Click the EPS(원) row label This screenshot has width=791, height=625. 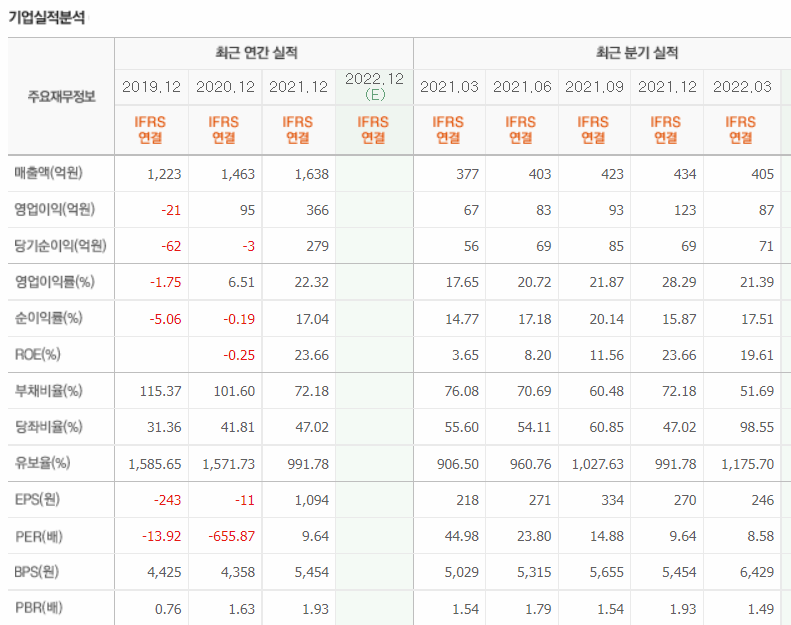pyautogui.click(x=37, y=499)
